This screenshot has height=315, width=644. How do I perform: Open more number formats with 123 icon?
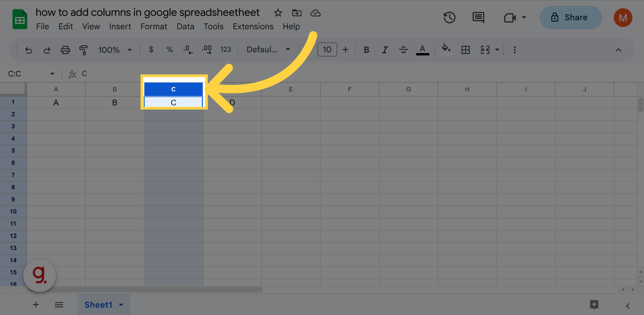(x=225, y=49)
